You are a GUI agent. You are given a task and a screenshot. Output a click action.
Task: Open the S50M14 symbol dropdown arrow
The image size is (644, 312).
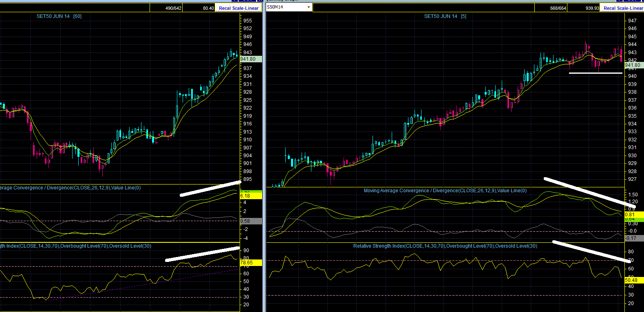309,7
